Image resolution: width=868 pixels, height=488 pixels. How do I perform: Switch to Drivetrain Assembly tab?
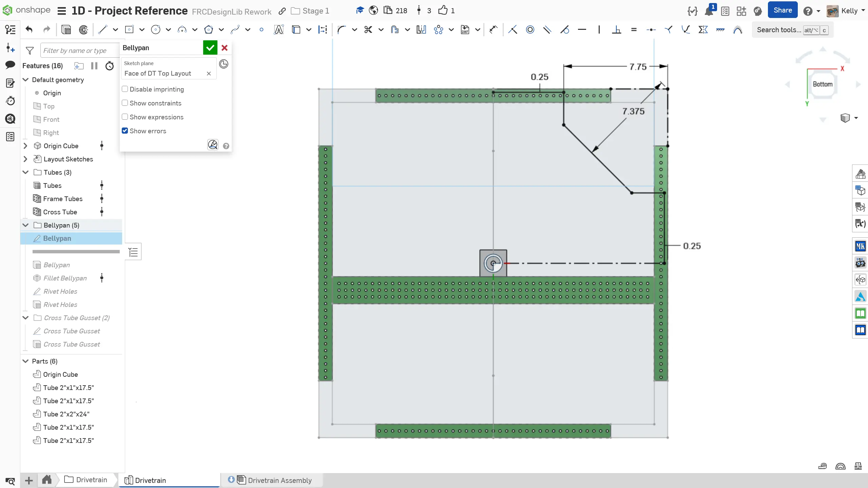(x=279, y=480)
